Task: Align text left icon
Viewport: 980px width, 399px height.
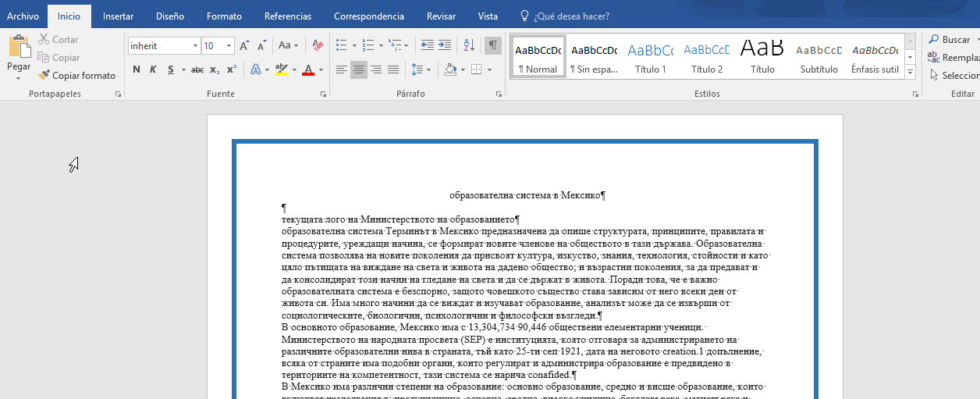Action: pyautogui.click(x=341, y=69)
